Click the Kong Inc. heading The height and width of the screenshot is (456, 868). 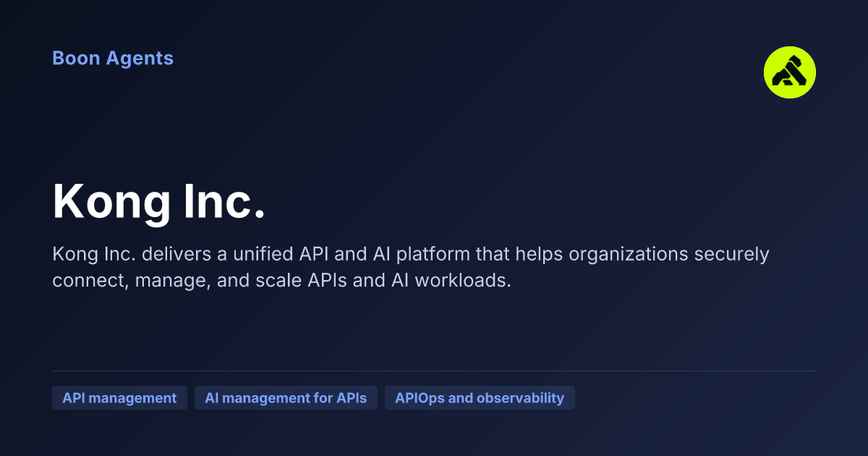point(159,201)
